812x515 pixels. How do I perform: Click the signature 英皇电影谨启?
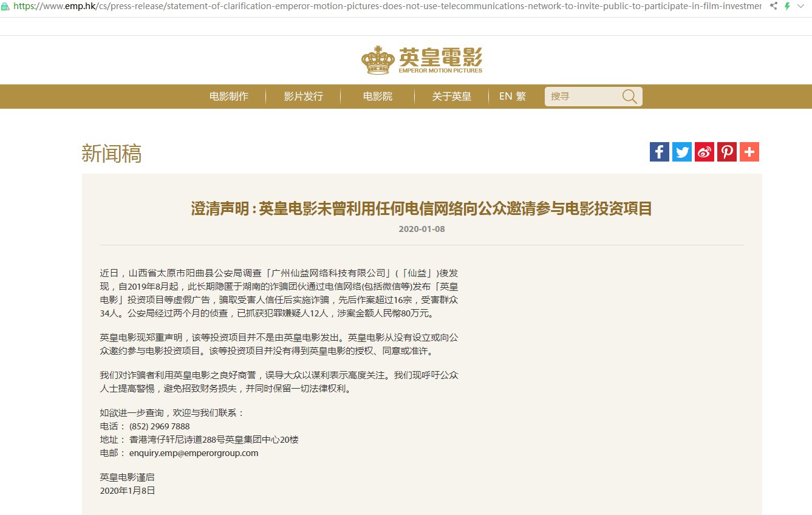(128, 477)
